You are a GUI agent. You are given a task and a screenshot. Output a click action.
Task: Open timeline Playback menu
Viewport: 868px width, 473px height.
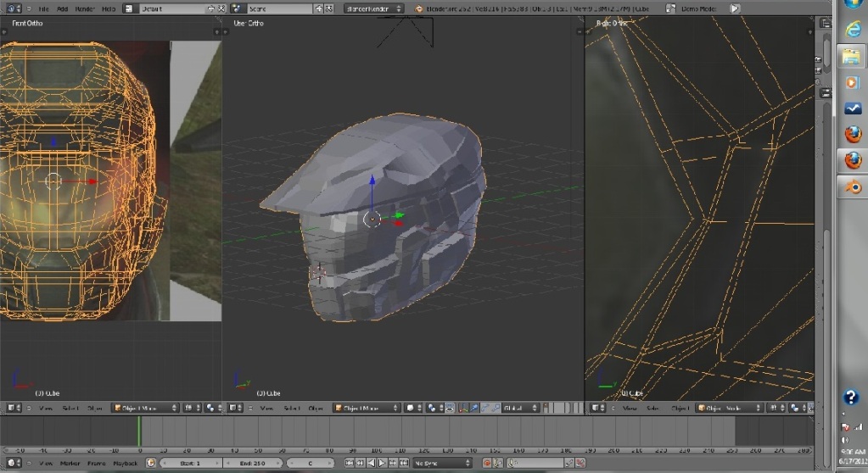pyautogui.click(x=125, y=463)
